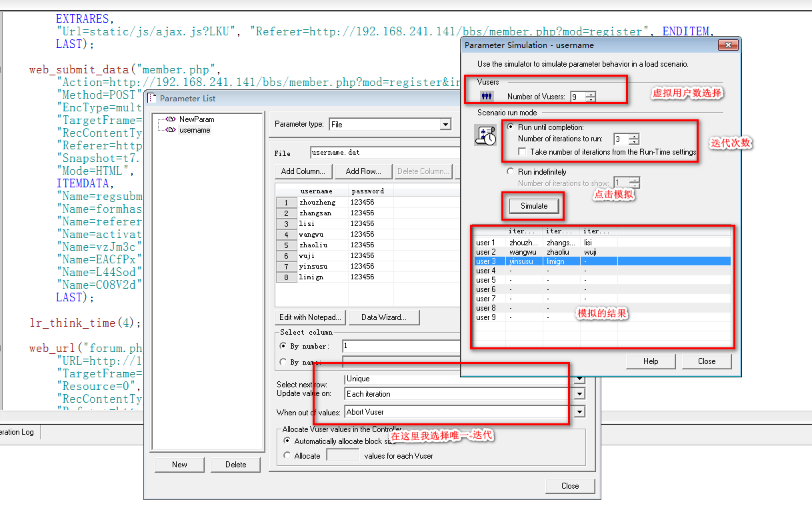The image size is (812, 526).
Task: Click the Scenario run mode clock icon
Action: click(x=485, y=135)
